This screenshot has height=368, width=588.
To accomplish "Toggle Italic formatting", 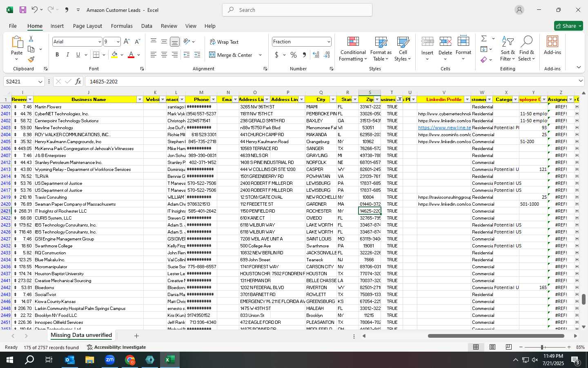I will (x=67, y=55).
